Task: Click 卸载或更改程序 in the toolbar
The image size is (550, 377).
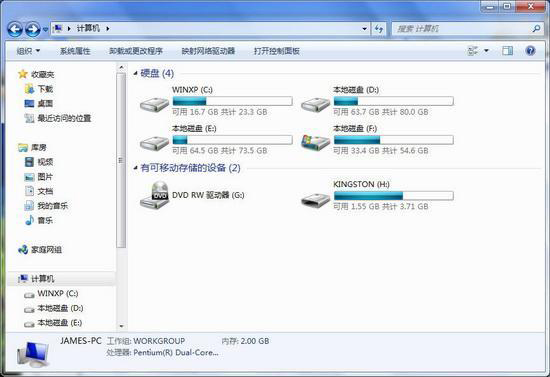Action: pos(136,51)
